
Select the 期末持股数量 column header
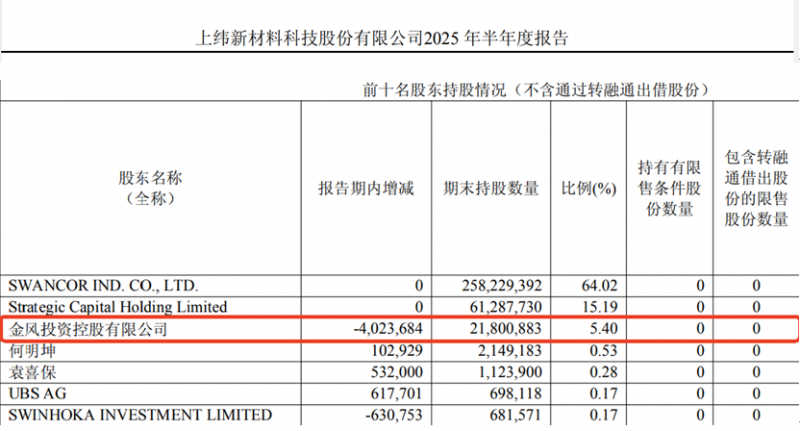[491, 188]
